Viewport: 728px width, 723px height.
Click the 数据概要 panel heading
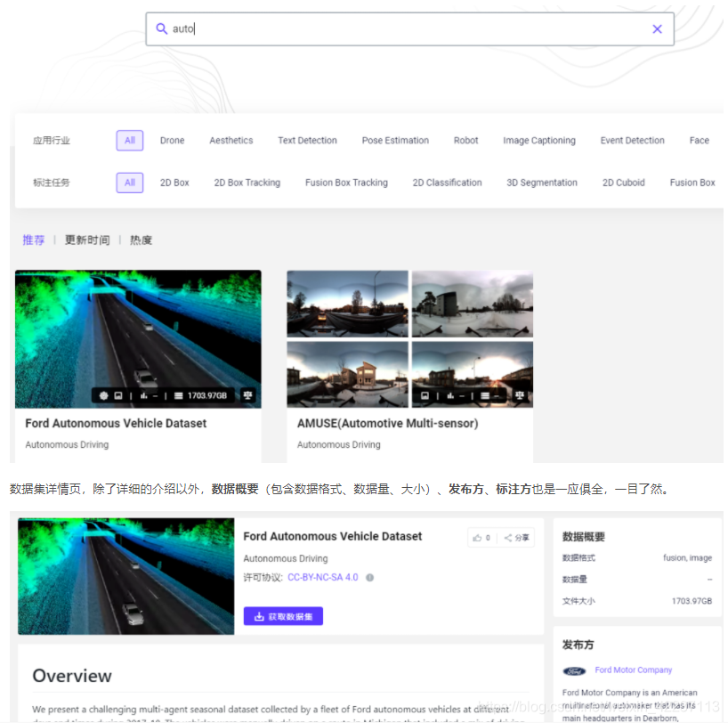pos(583,537)
